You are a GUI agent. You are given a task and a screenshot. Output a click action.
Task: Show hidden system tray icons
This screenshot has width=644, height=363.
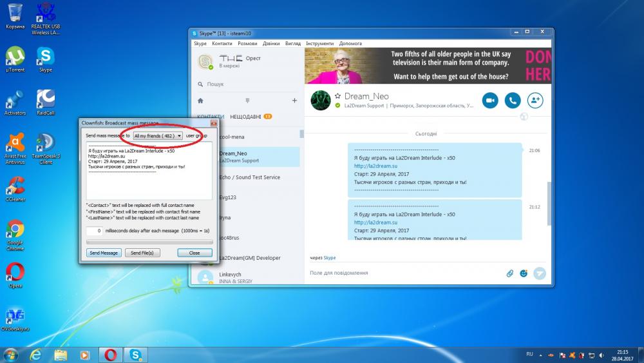[542, 355]
